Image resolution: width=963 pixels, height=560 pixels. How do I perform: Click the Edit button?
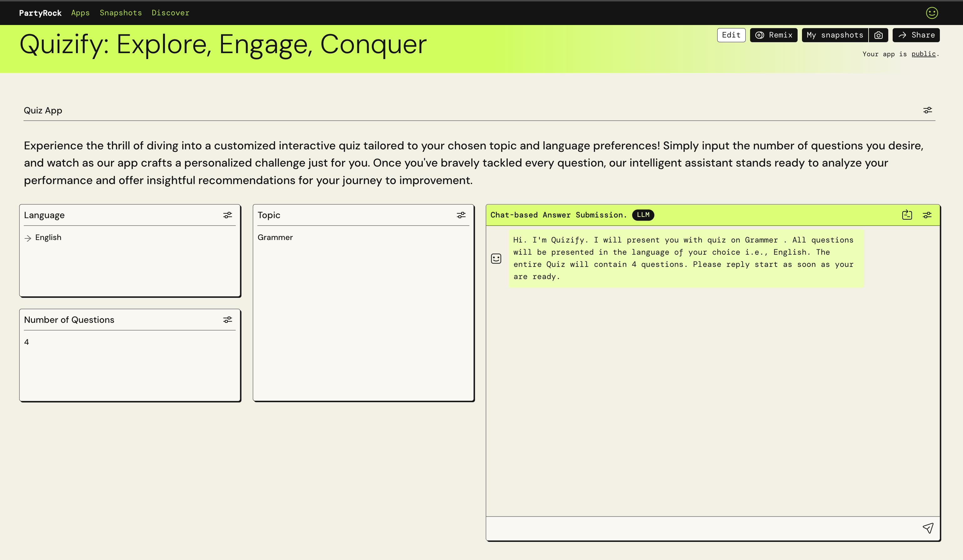point(731,35)
